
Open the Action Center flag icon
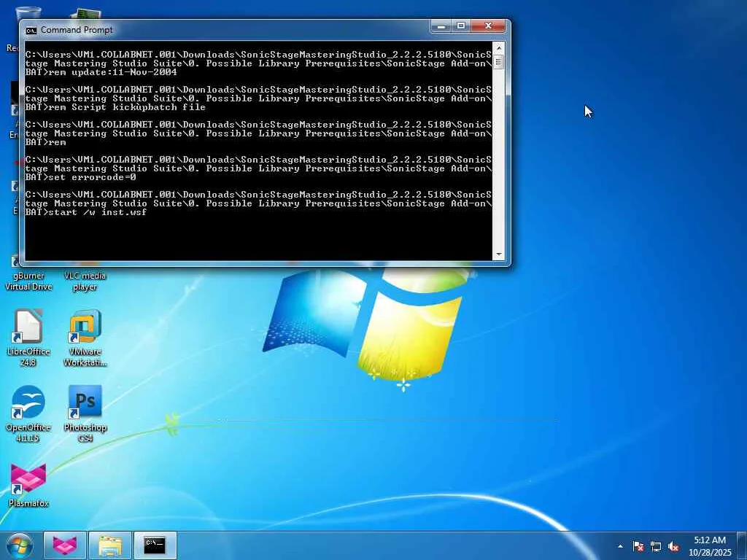pyautogui.click(x=638, y=546)
